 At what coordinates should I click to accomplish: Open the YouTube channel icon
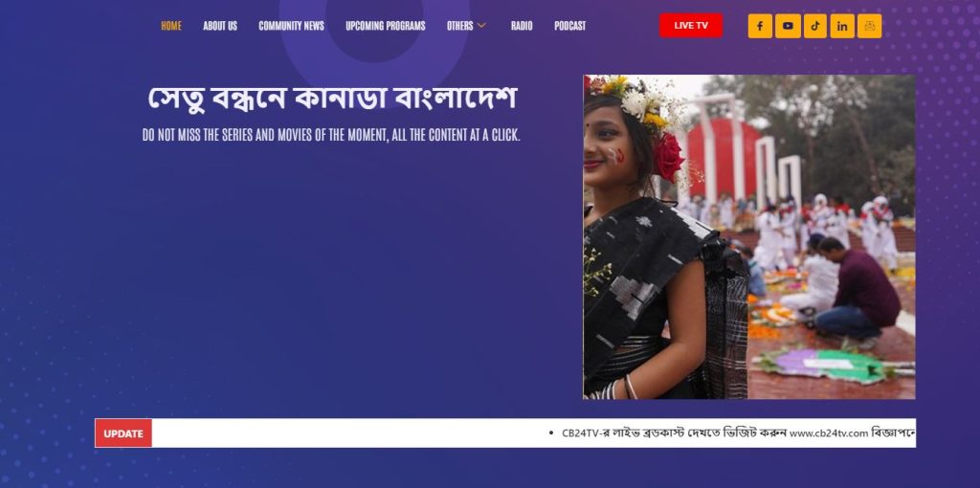pos(789,26)
